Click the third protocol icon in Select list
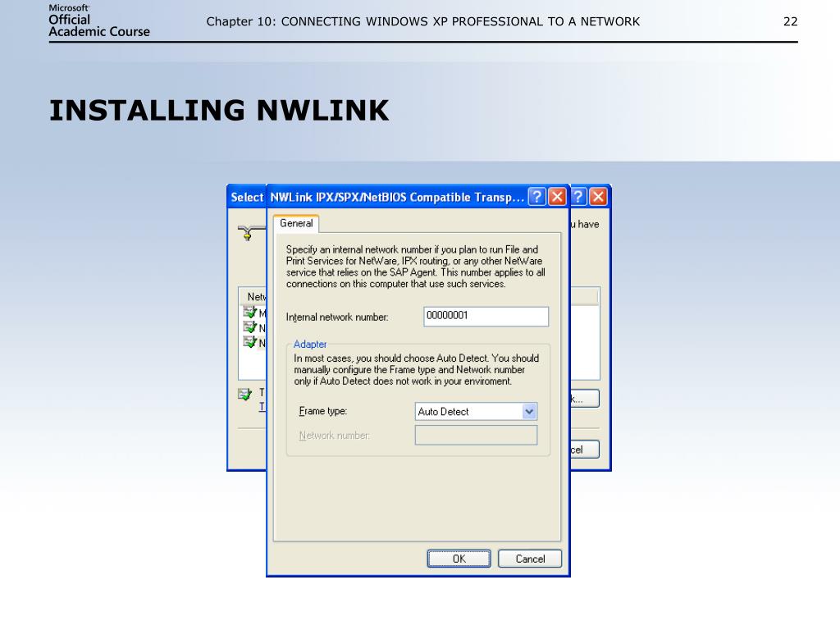Screen dimensions: 840x630 click(x=249, y=342)
